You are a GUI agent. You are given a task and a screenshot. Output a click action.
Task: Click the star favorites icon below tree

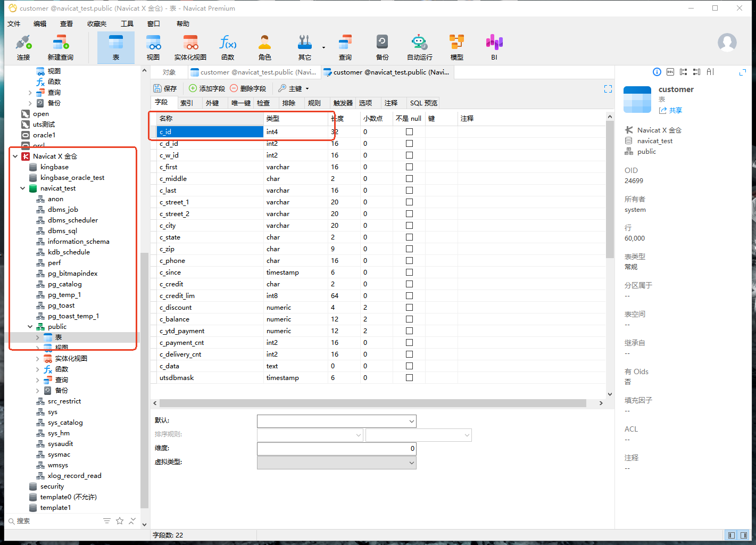point(120,521)
